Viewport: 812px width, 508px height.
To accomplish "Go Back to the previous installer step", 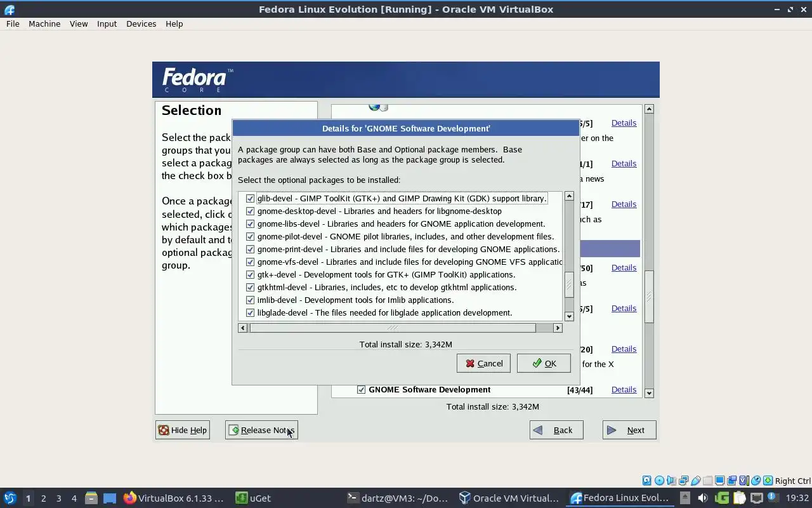I will pyautogui.click(x=556, y=430).
